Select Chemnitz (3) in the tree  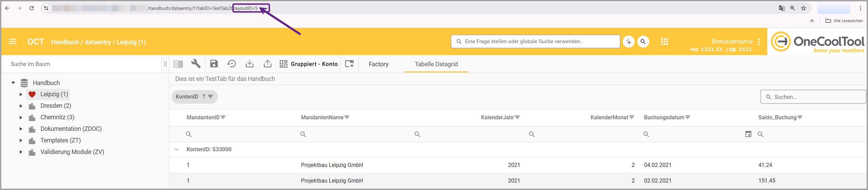pyautogui.click(x=57, y=117)
